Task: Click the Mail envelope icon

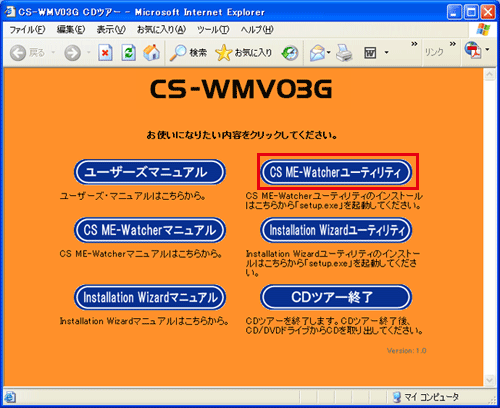Action: tap(317, 53)
